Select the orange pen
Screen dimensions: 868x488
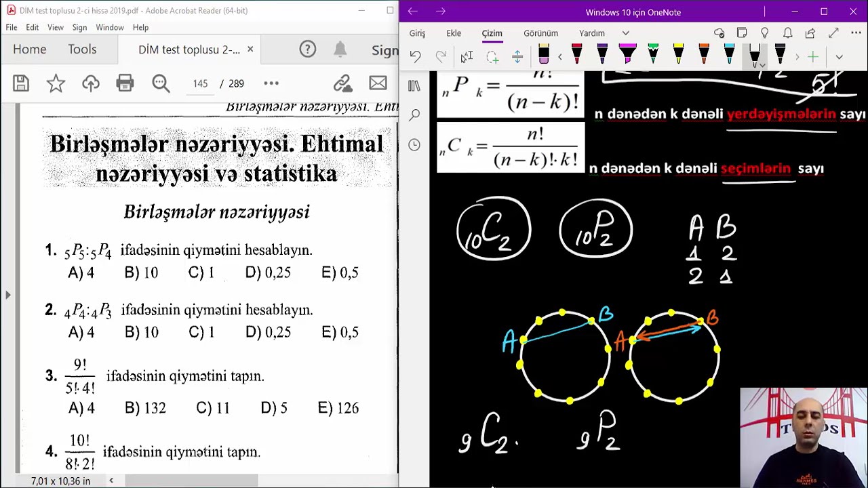(x=704, y=55)
